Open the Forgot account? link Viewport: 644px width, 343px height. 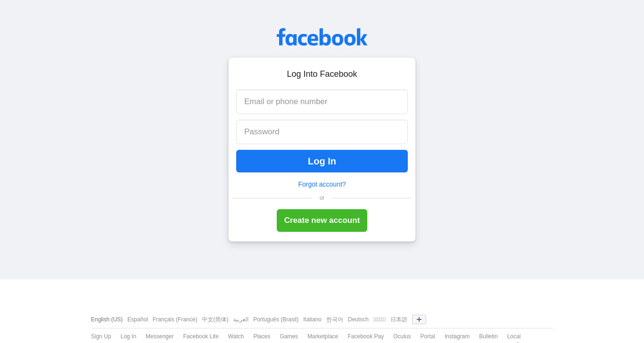(322, 184)
